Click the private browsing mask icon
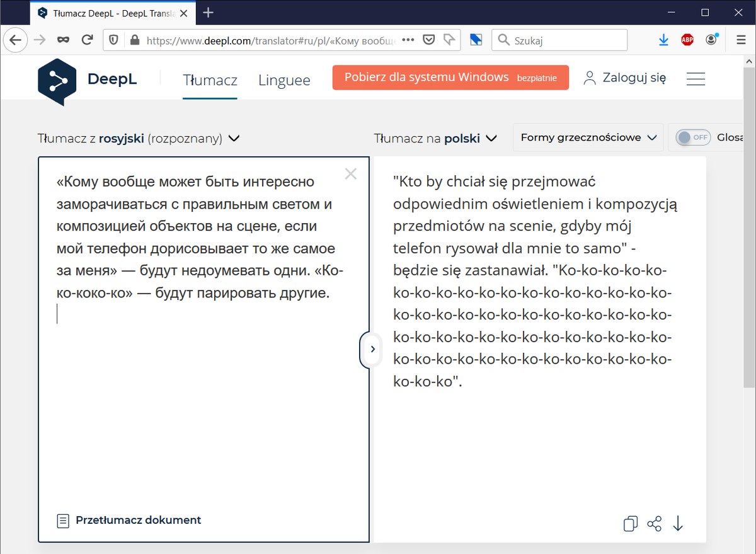Screen dimensions: 756x554 coord(63,40)
